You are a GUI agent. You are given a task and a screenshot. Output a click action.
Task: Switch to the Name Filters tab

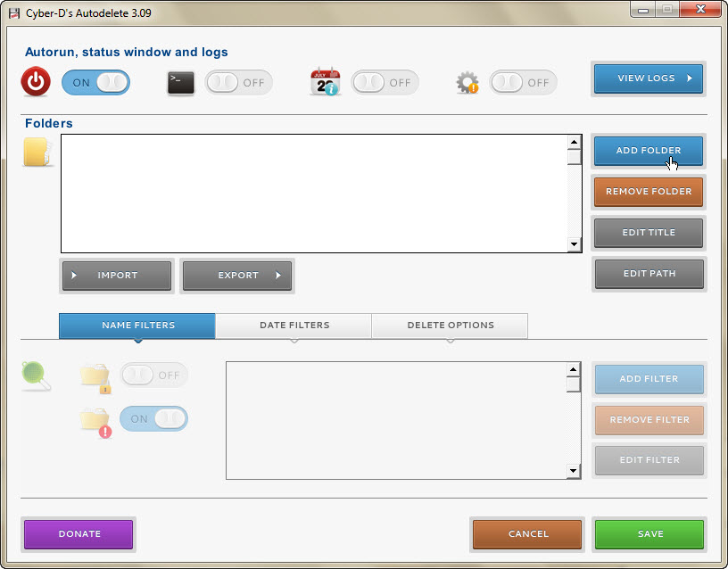click(137, 326)
